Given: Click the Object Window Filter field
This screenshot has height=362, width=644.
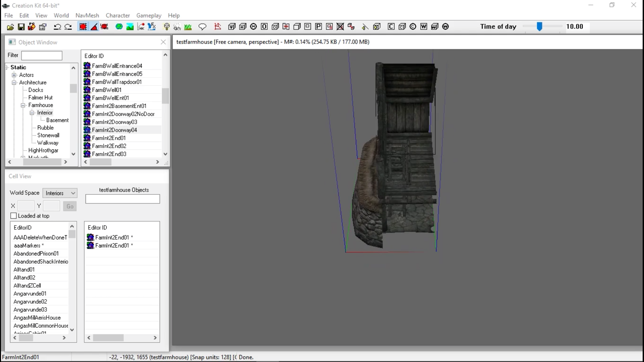Looking at the screenshot, I should [42, 55].
